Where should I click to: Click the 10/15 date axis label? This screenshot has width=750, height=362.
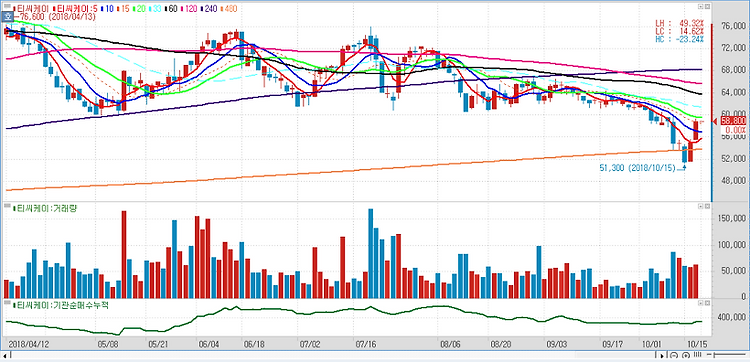(697, 344)
